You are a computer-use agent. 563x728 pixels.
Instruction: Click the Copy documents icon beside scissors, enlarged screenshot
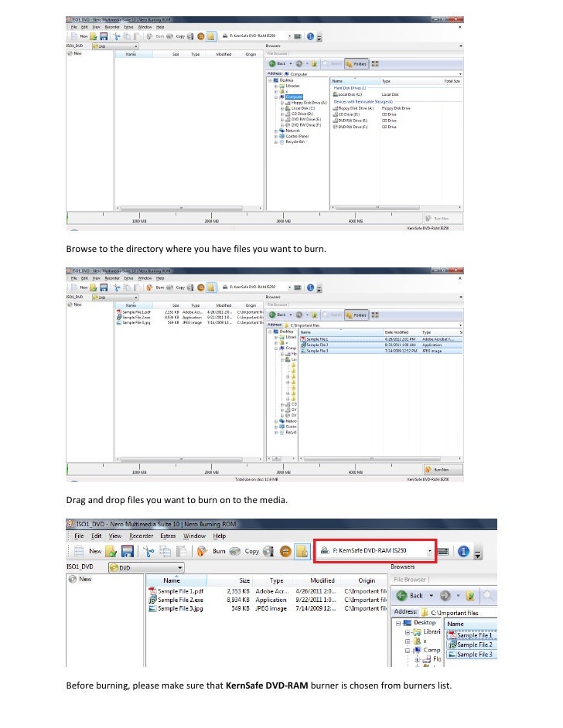(165, 551)
